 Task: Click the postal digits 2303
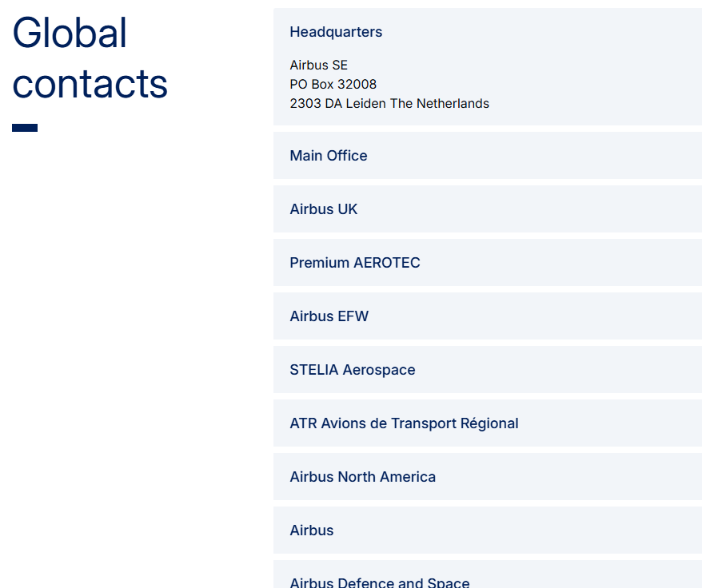click(305, 104)
